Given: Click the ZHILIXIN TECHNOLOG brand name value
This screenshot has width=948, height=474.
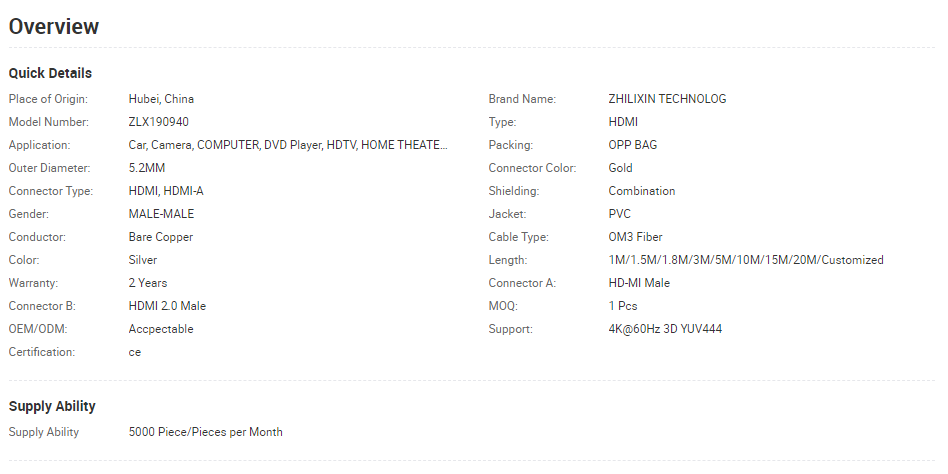Looking at the screenshot, I should coord(667,99).
